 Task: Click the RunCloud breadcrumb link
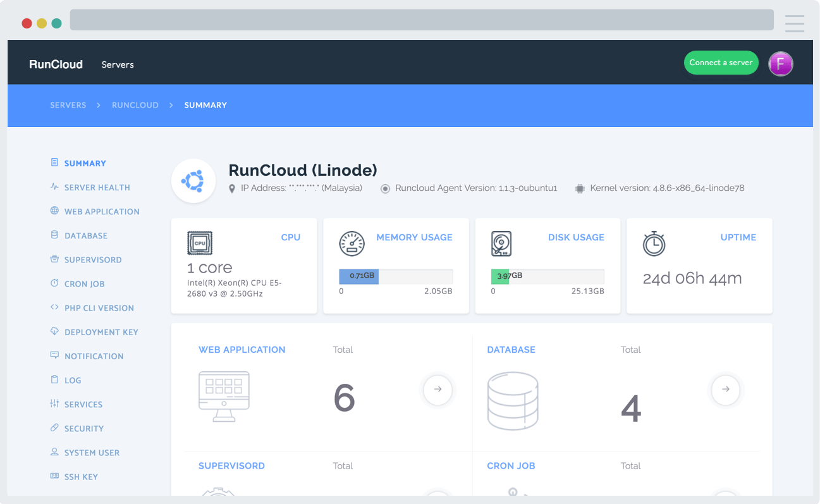pyautogui.click(x=135, y=105)
